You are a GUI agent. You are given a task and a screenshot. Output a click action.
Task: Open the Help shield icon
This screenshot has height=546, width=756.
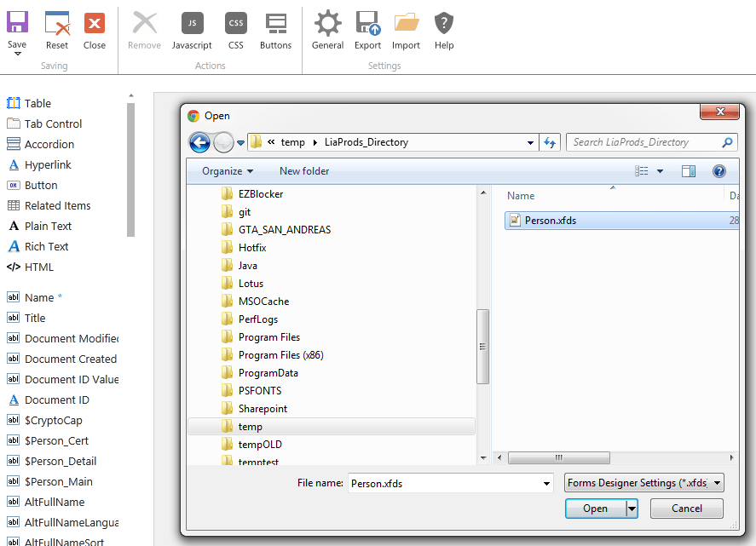[x=444, y=23]
